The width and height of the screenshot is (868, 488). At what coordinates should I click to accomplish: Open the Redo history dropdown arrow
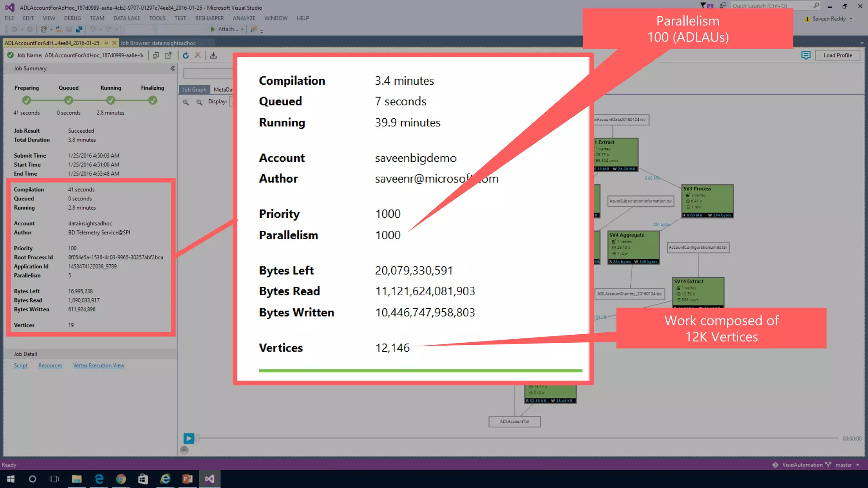point(117,29)
